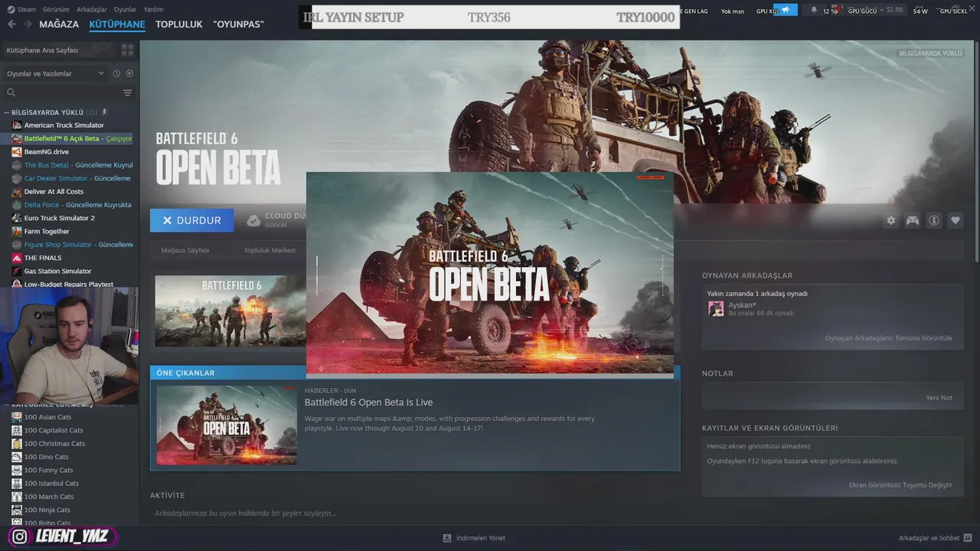Click Battlefield 6 soldiers banner thumbnail
The width and height of the screenshot is (980, 551).
coord(230,311)
